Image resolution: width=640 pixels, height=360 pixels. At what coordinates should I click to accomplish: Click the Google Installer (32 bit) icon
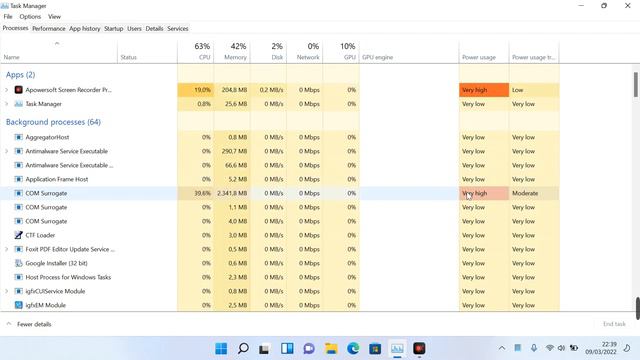[x=18, y=263]
